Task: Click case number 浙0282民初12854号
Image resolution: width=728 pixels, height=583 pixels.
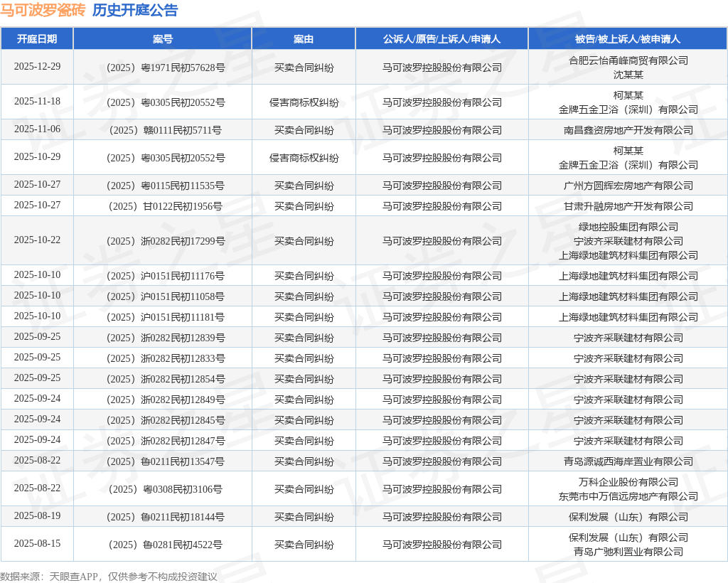Action: [x=183, y=379]
